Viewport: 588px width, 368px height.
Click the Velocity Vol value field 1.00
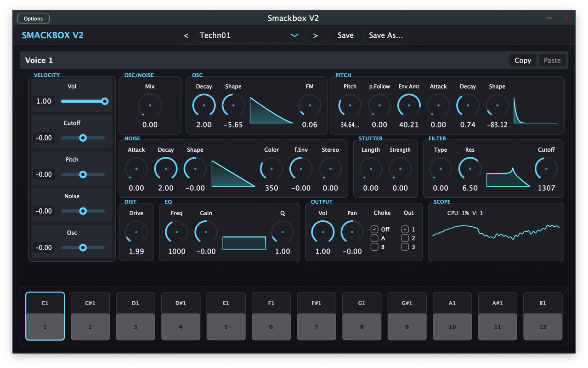(44, 101)
